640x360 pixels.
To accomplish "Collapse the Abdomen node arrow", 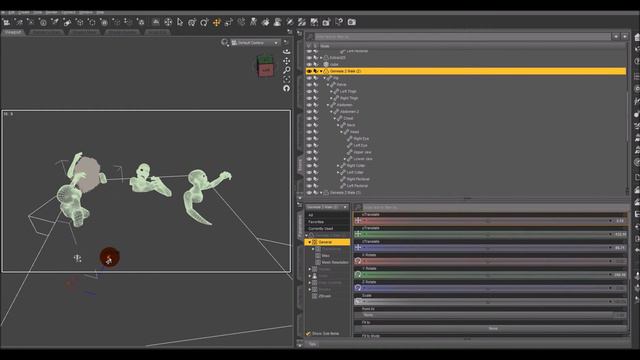I will pyautogui.click(x=328, y=105).
